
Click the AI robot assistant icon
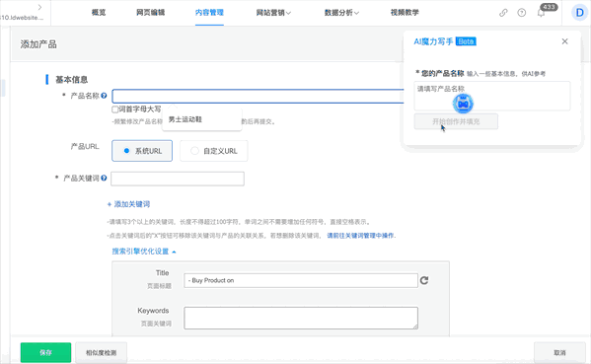(463, 104)
